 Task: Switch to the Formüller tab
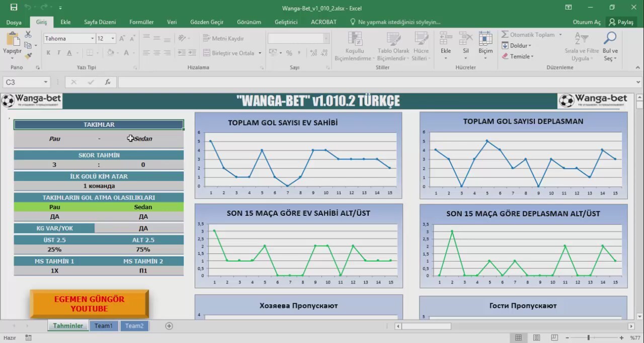pyautogui.click(x=141, y=22)
